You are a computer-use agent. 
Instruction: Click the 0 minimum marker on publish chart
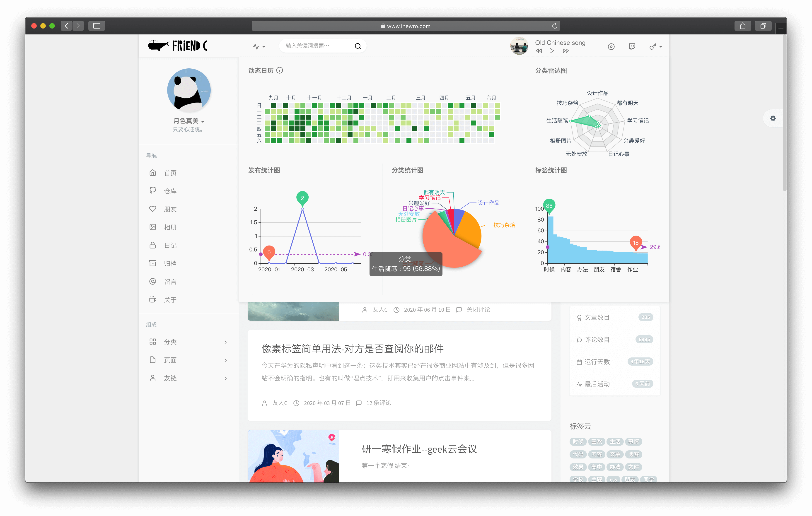click(x=269, y=253)
